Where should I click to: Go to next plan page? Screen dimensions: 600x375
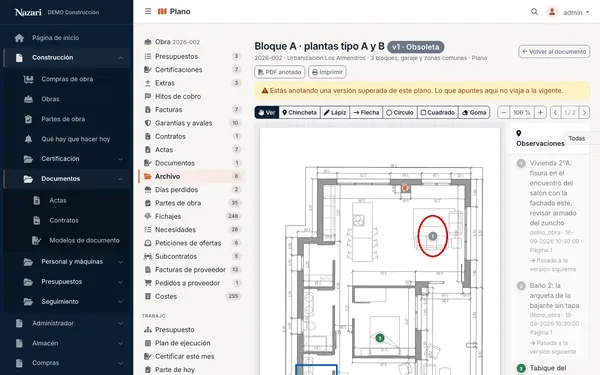[584, 112]
